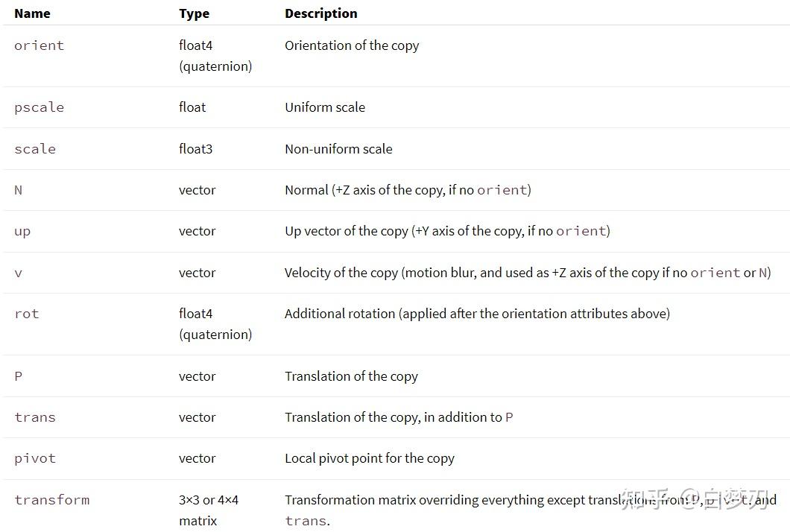The height and width of the screenshot is (532, 790).
Task: Select the 'Local pivot point for the copy' text
Action: click(369, 458)
